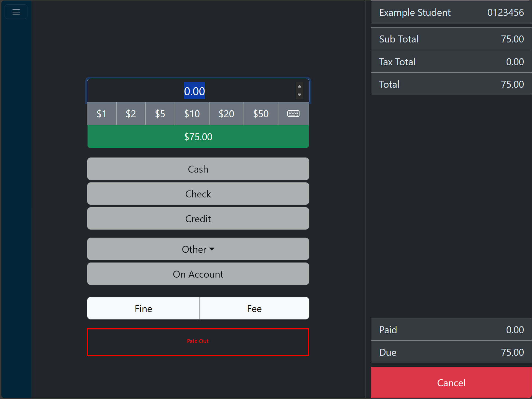
Task: Charge to On Account
Action: coord(198,274)
